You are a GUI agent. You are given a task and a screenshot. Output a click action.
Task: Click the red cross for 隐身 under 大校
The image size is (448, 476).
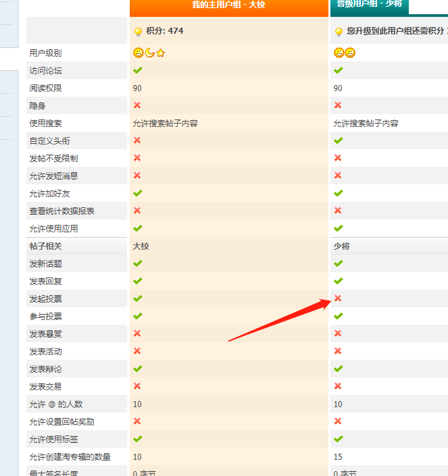tap(137, 105)
